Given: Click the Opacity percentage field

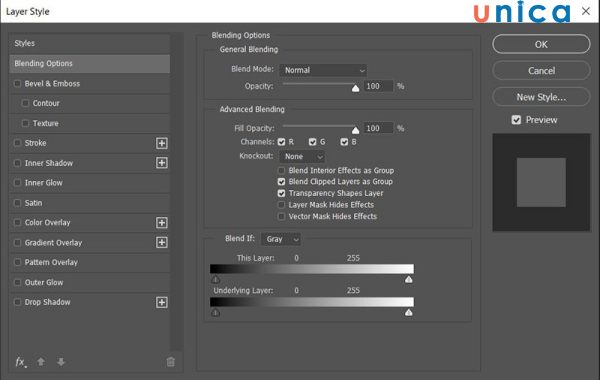Looking at the screenshot, I should [x=378, y=86].
